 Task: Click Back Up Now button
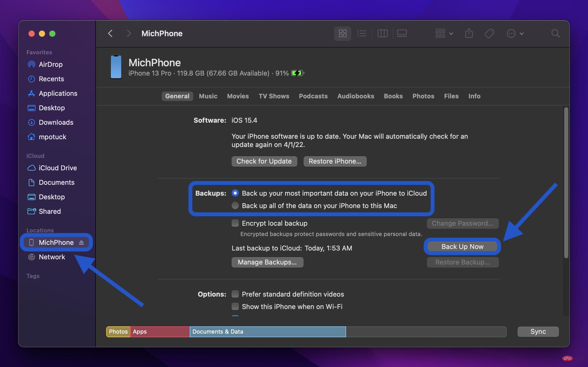(462, 246)
